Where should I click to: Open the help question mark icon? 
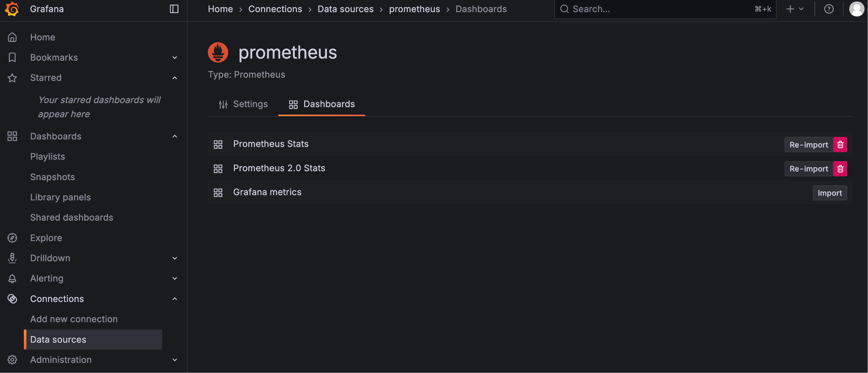point(828,9)
